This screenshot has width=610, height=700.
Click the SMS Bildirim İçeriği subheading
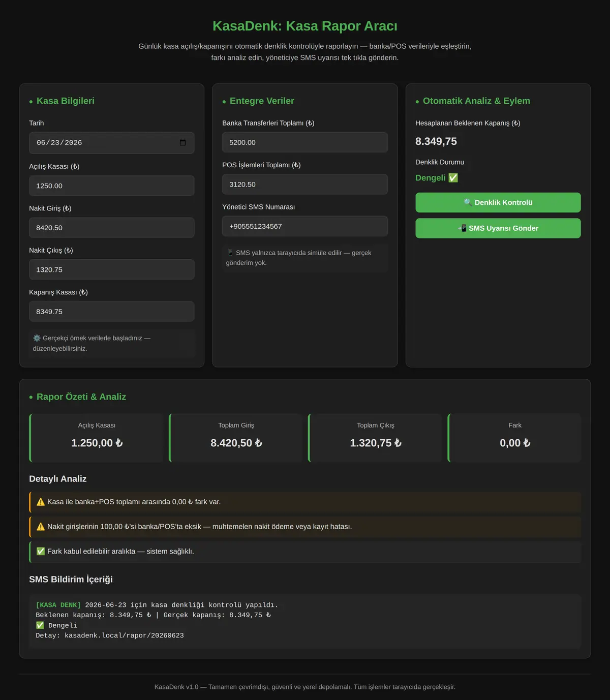71,580
